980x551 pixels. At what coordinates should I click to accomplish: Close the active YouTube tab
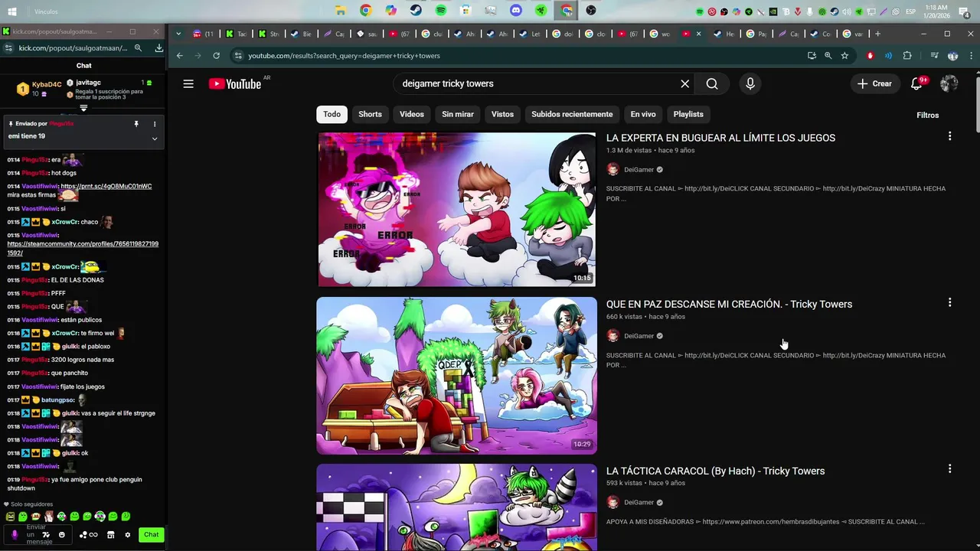[x=698, y=34]
